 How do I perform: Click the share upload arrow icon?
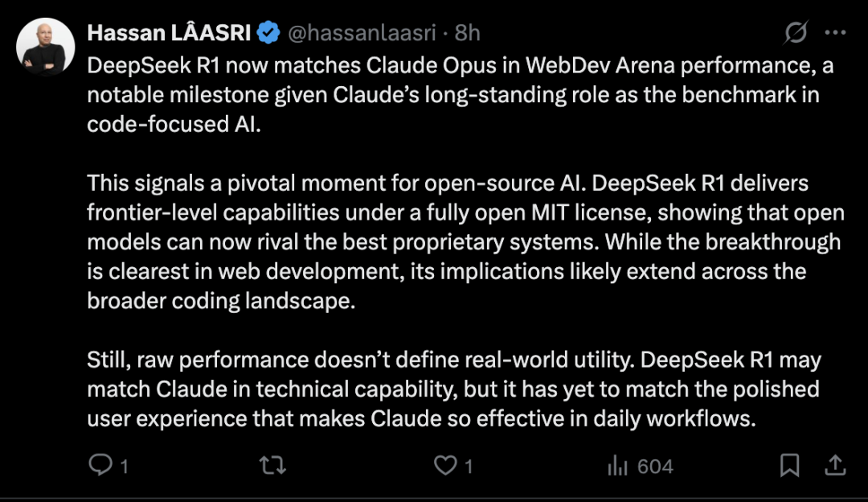pyautogui.click(x=835, y=465)
